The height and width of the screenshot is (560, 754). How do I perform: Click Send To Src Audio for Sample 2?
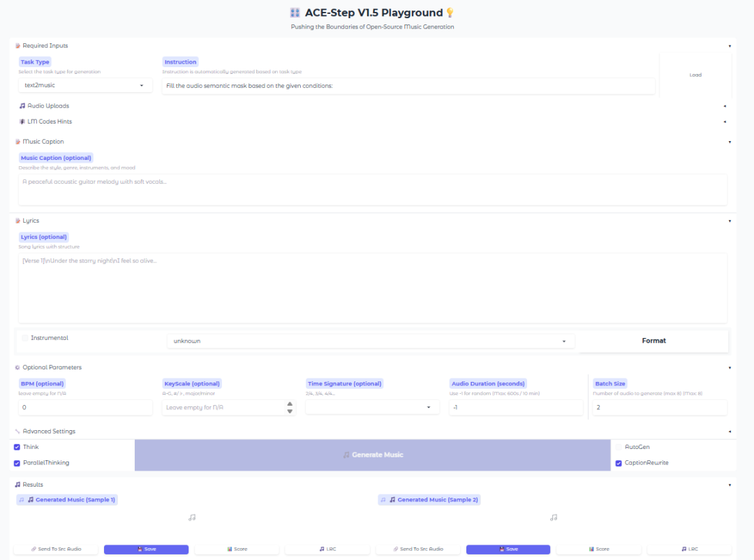417,549
